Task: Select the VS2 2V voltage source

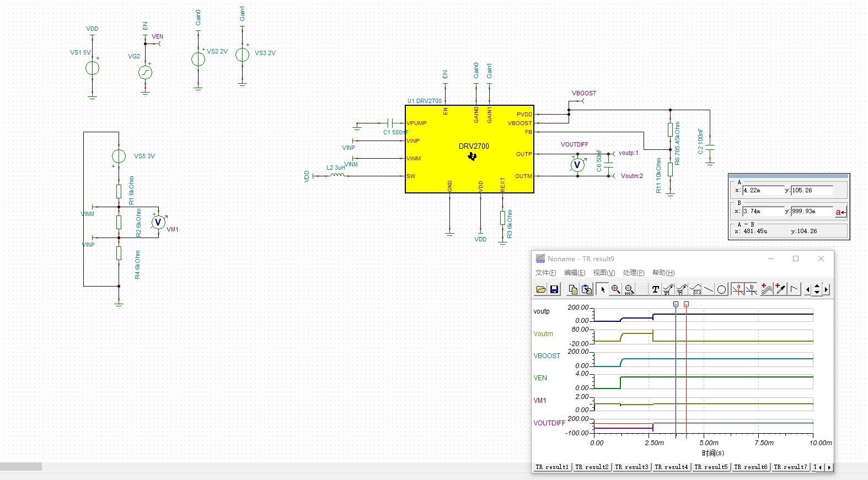Action: point(198,59)
